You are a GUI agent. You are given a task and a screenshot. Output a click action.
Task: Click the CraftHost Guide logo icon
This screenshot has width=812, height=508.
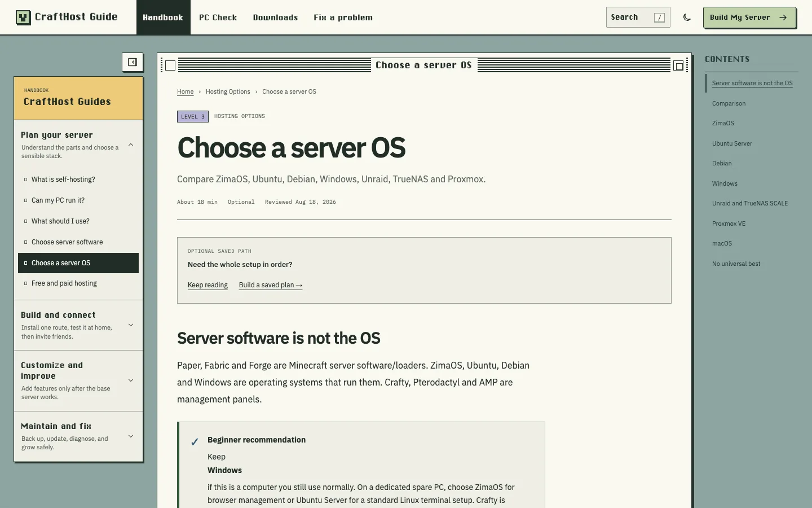point(23,17)
